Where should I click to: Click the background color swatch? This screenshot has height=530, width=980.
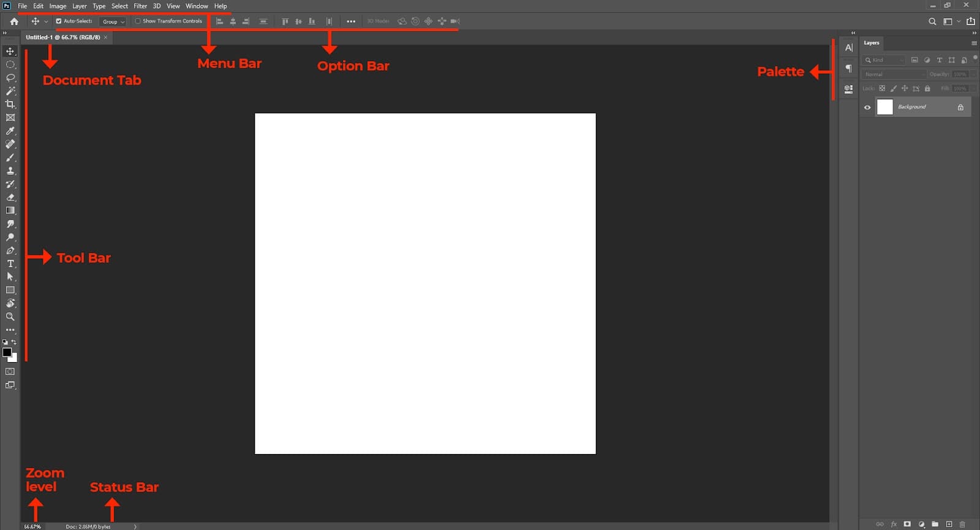click(x=15, y=358)
